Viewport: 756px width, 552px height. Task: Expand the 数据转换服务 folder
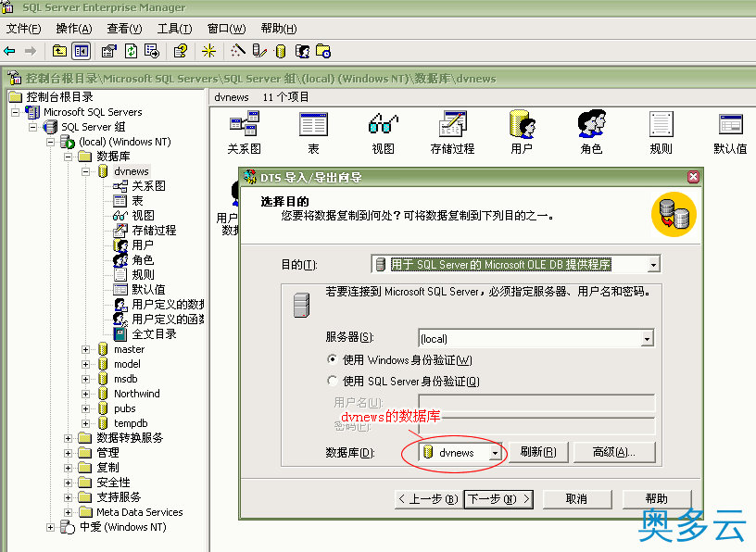(x=68, y=438)
